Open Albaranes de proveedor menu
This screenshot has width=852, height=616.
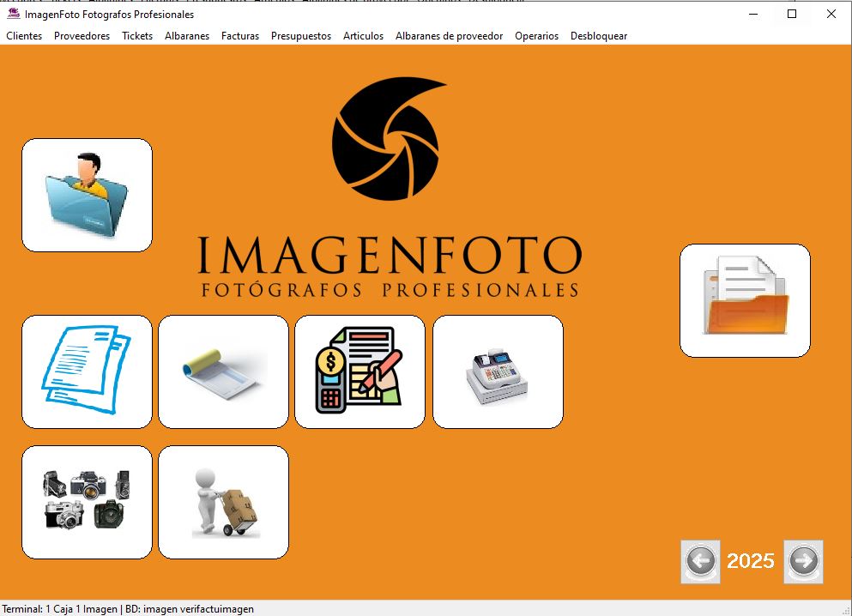coord(449,36)
